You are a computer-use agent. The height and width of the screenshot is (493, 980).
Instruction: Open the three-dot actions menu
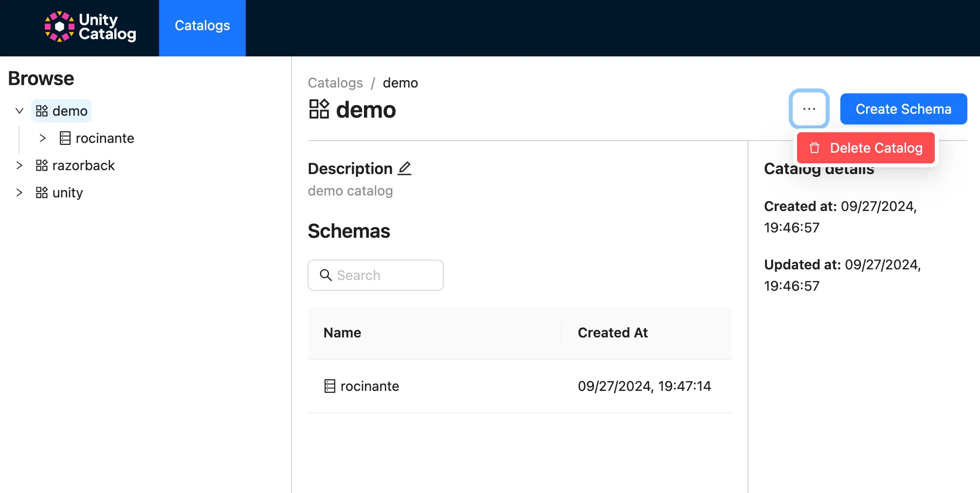[808, 109]
